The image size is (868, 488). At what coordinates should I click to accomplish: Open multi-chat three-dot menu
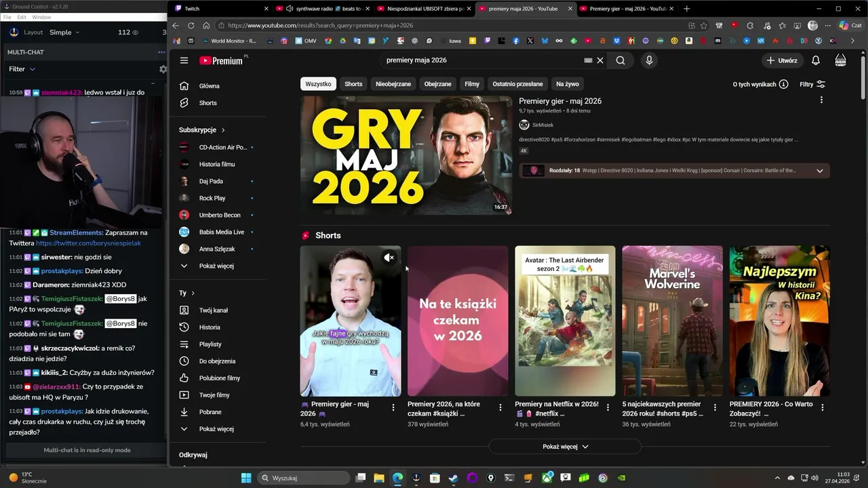pos(161,52)
